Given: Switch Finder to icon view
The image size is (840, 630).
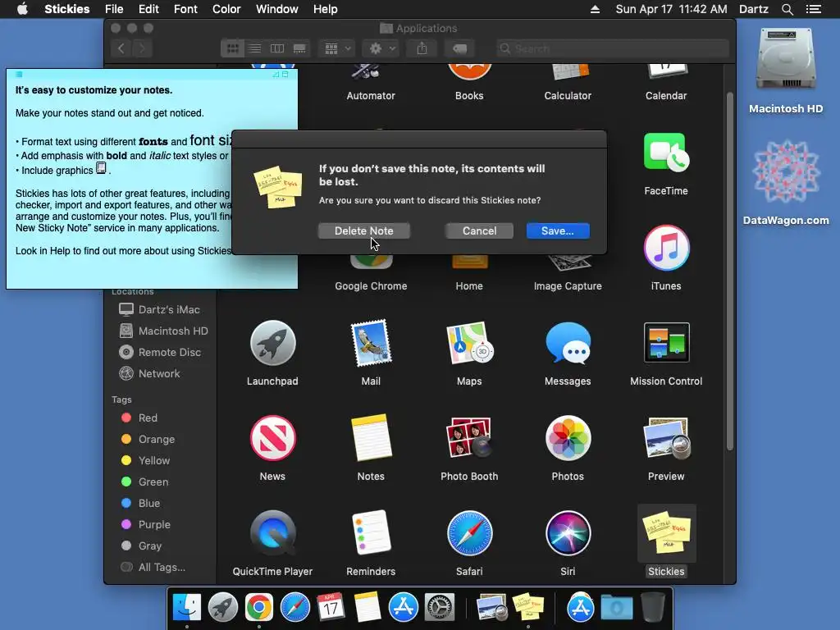Looking at the screenshot, I should click(x=232, y=48).
